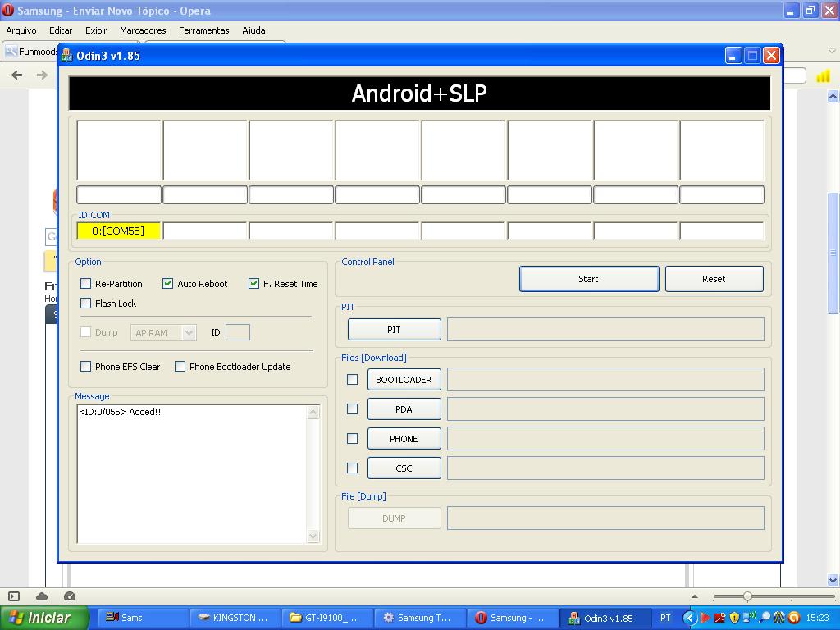Choose a PHONE file
The image size is (840, 630).
pyautogui.click(x=404, y=438)
